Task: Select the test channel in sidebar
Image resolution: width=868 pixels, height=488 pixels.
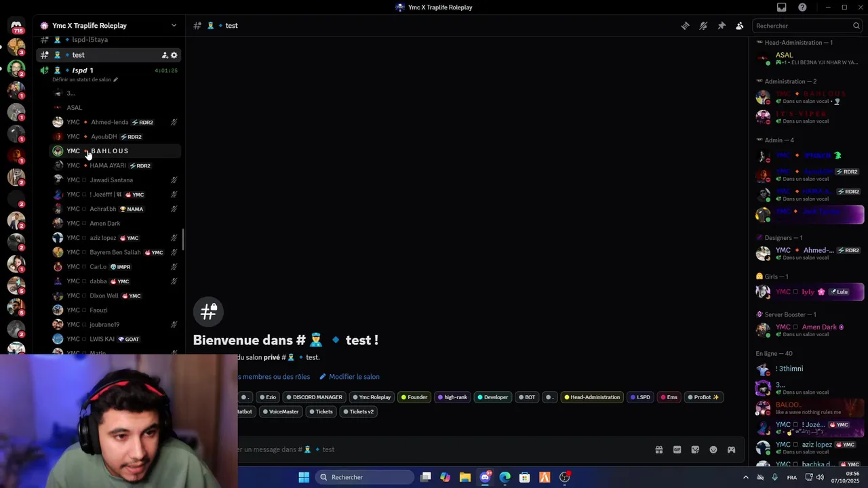Action: [x=108, y=55]
